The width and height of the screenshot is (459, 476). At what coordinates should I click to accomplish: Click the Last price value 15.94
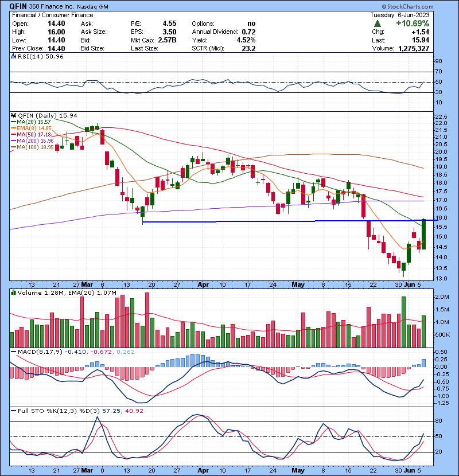click(x=421, y=40)
